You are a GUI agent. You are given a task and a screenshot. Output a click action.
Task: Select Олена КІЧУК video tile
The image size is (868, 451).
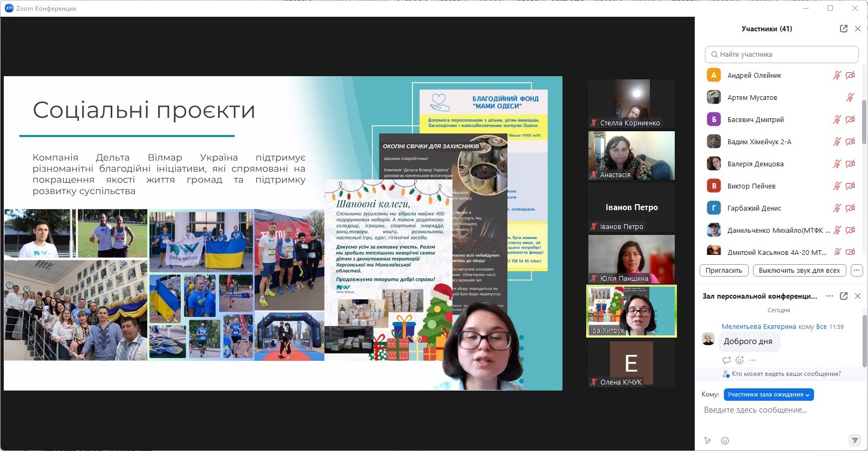point(632,363)
